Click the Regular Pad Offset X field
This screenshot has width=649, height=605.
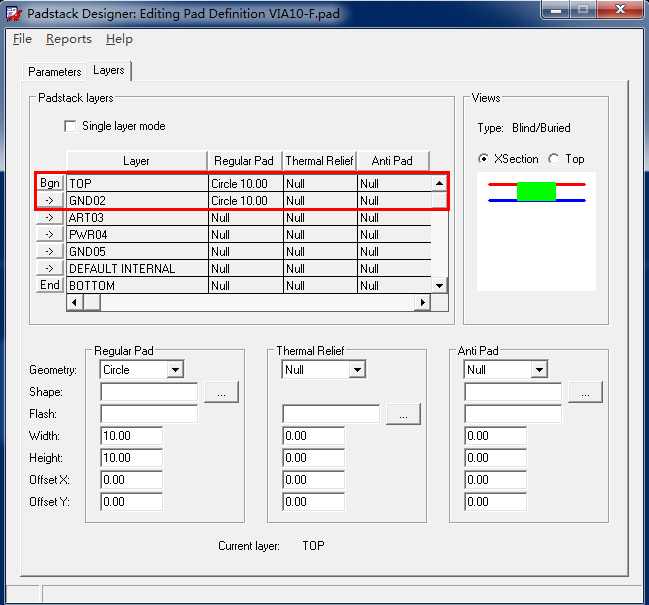pos(132,480)
